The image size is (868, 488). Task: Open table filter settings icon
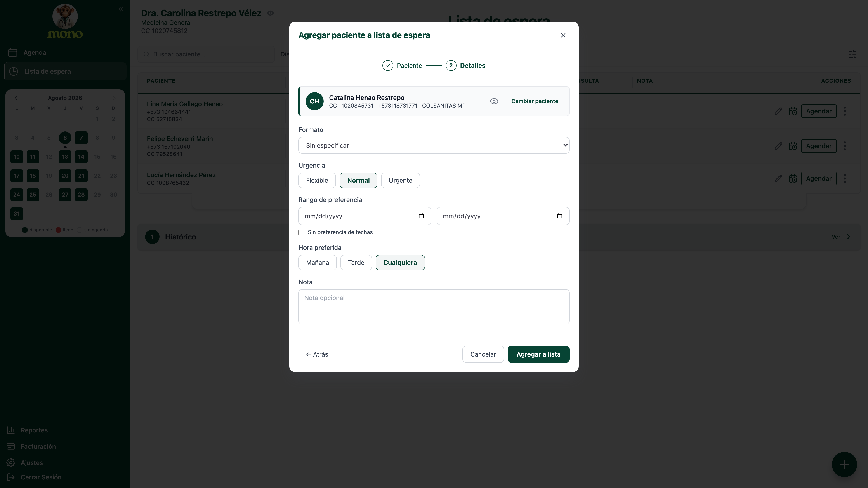pyautogui.click(x=852, y=54)
